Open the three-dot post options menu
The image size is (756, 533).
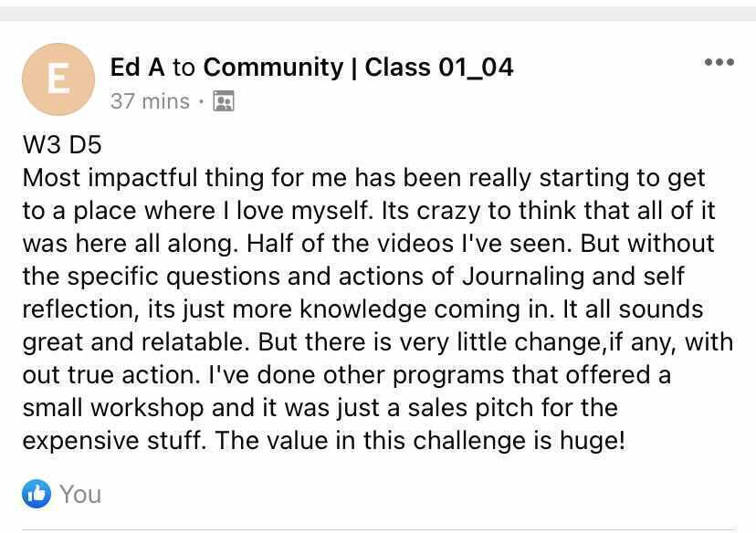pyautogui.click(x=719, y=62)
